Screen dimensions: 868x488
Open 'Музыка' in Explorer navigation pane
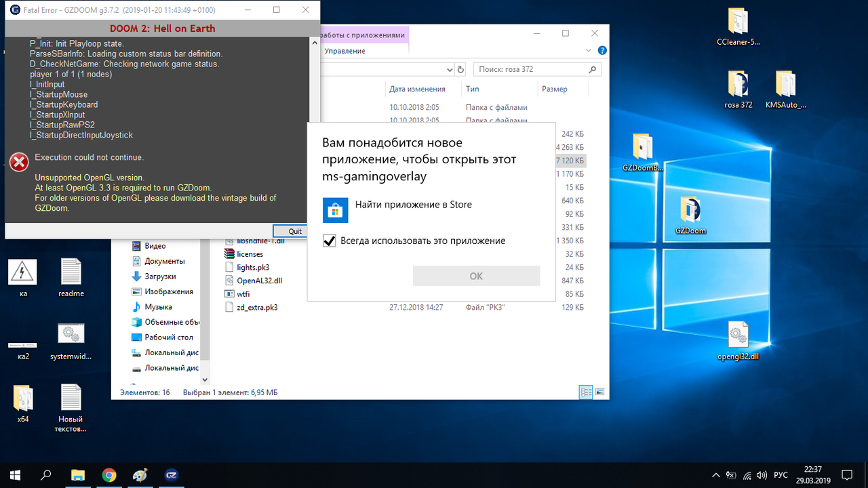coord(151,307)
